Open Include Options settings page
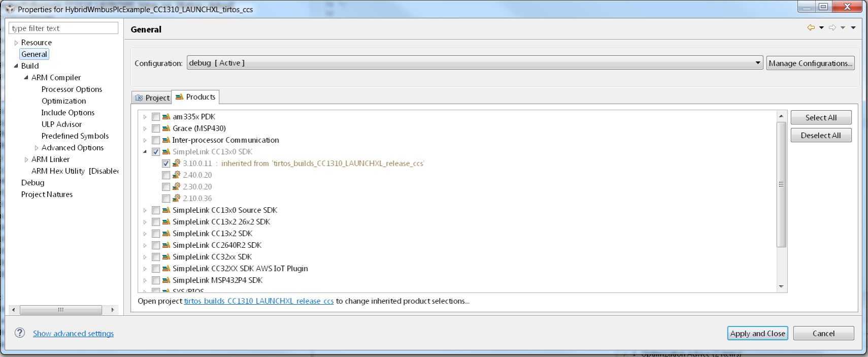This screenshot has height=357, width=868. [x=68, y=113]
